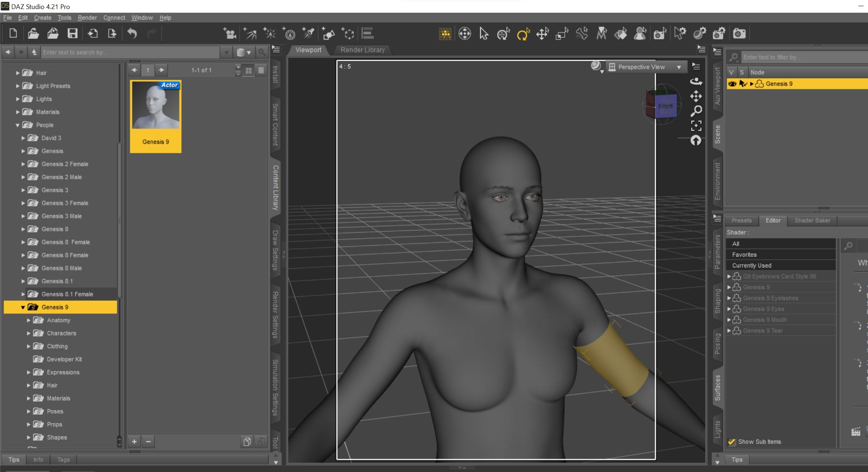Image resolution: width=868 pixels, height=472 pixels.
Task: Collapse the Genesis 9 folder
Action: pos(23,307)
